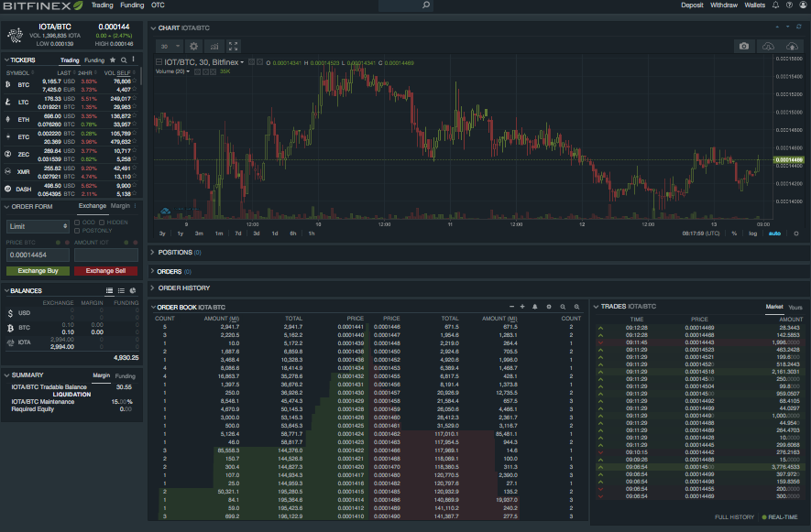This screenshot has height=532, width=811.
Task: Load chart layout from cloud download icon
Action: pos(769,46)
